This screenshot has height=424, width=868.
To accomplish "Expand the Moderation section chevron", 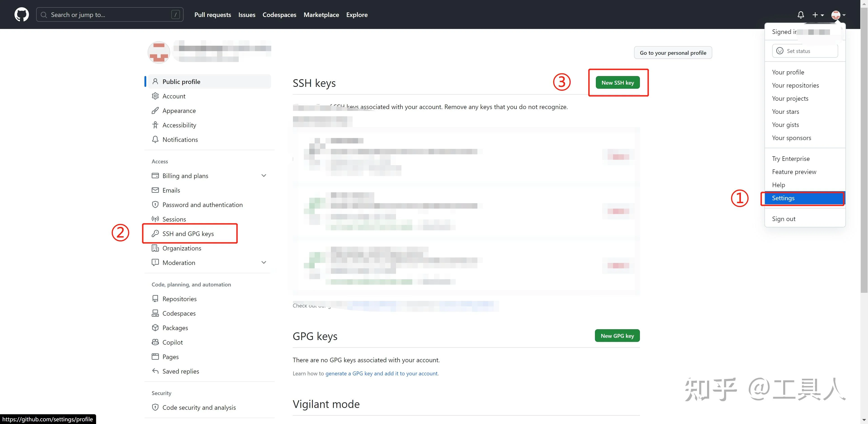I will pos(264,262).
